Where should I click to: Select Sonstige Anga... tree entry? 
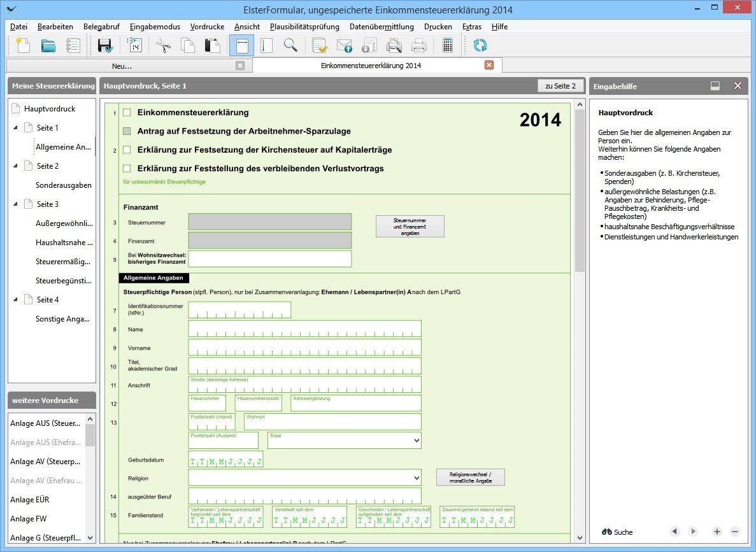62,319
